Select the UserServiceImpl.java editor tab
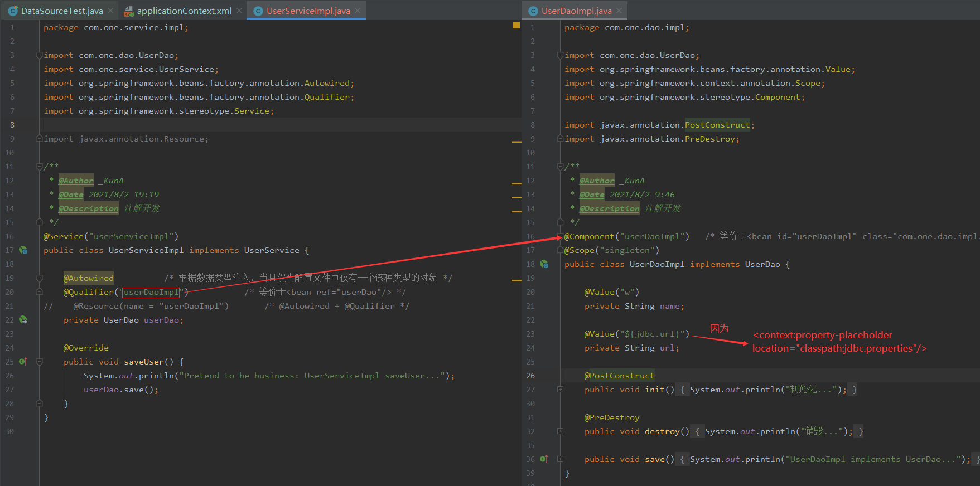 coord(308,11)
